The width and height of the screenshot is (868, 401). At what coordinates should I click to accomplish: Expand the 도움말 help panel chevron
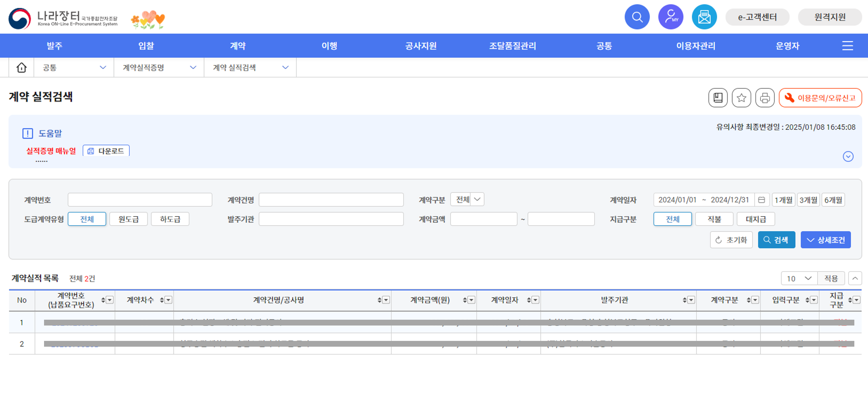pos(848,156)
